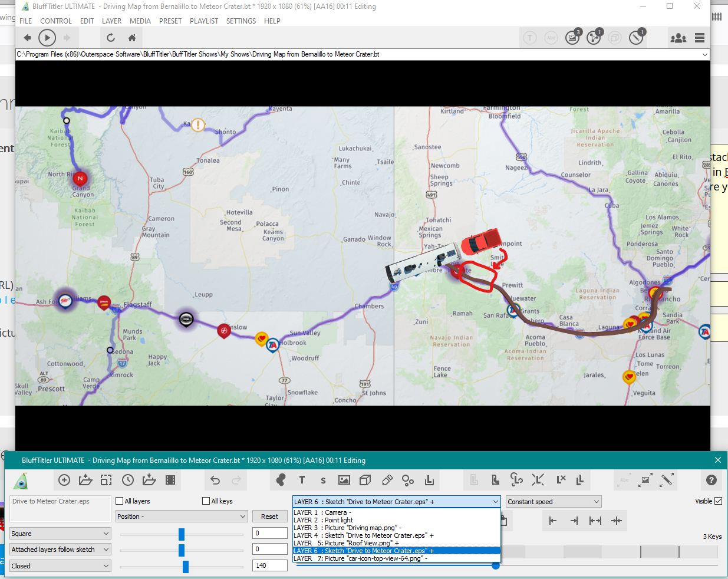
Task: Click the connected nodes layer icon
Action: (408, 480)
